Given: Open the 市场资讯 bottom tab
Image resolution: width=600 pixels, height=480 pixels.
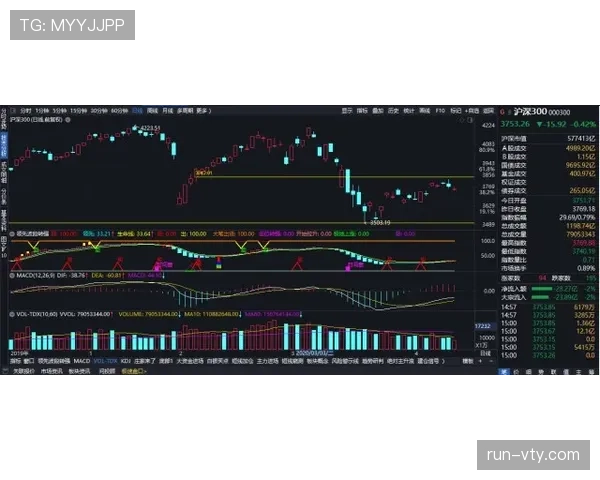Looking at the screenshot, I should 52,371.
